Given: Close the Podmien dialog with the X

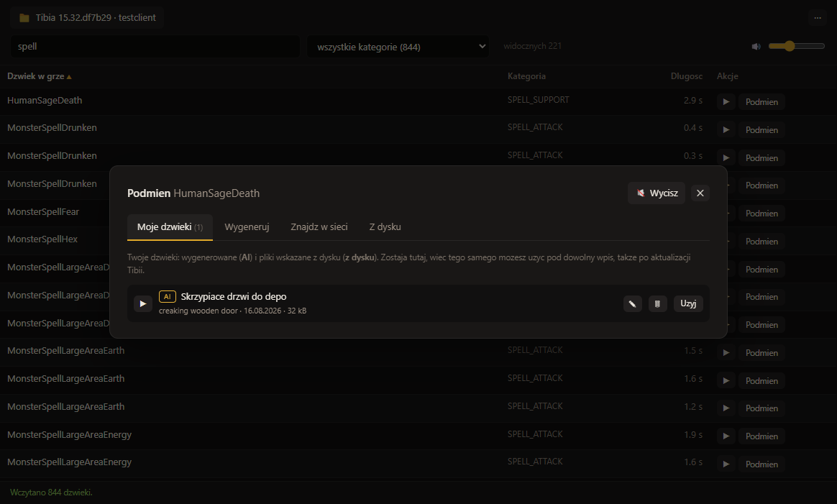Looking at the screenshot, I should 700,193.
